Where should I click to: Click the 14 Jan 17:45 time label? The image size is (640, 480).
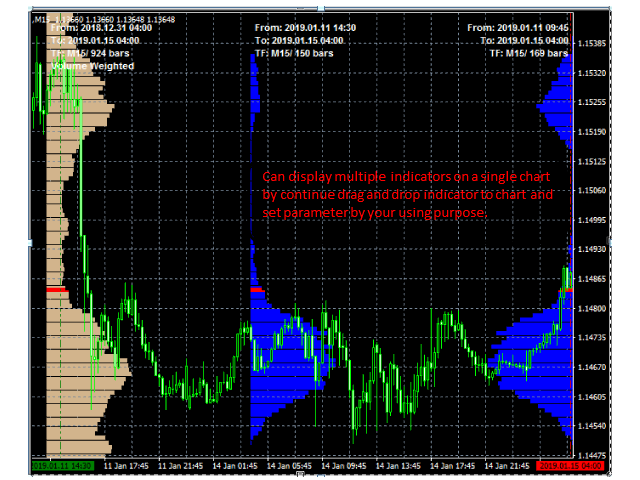(x=452, y=466)
